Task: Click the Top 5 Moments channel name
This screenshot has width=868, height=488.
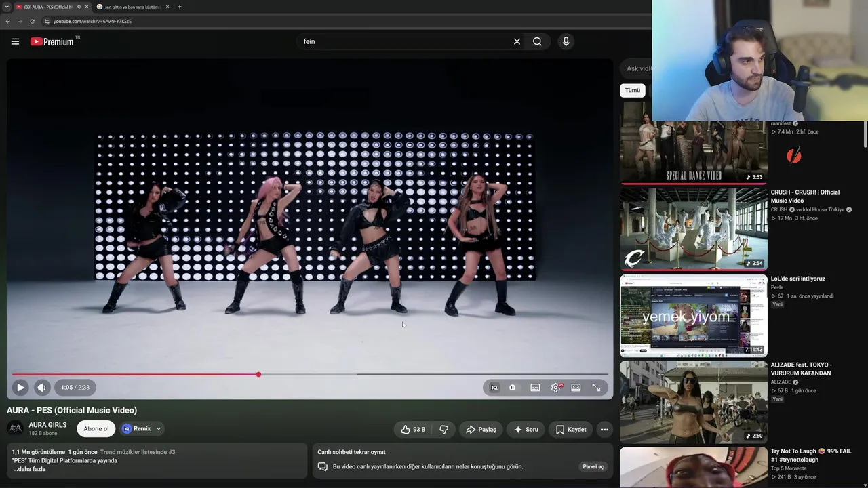Action: [790, 468]
